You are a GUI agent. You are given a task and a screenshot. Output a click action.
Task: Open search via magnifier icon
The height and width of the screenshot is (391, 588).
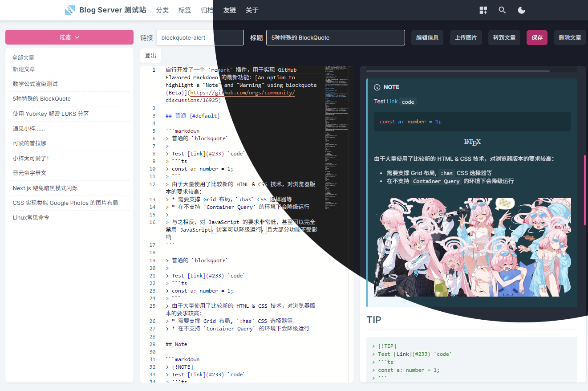coord(502,10)
